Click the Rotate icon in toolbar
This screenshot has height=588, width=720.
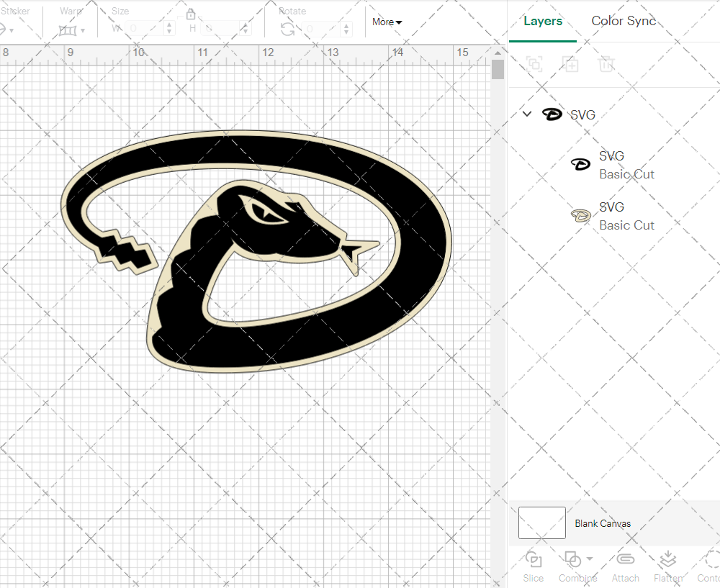(287, 30)
